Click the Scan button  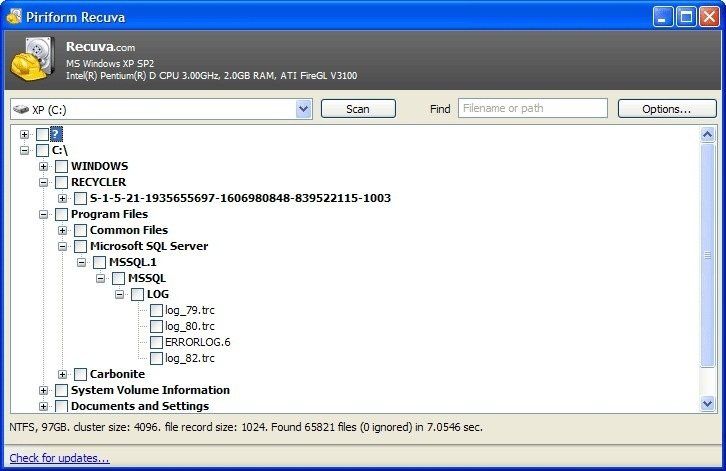coord(358,109)
